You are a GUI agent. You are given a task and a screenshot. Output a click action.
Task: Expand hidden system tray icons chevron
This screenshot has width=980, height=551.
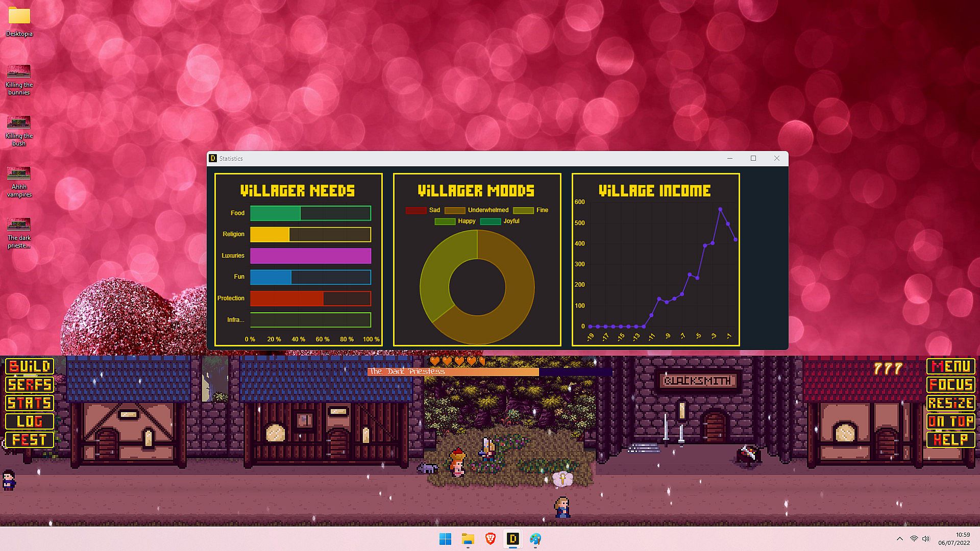pos(899,539)
